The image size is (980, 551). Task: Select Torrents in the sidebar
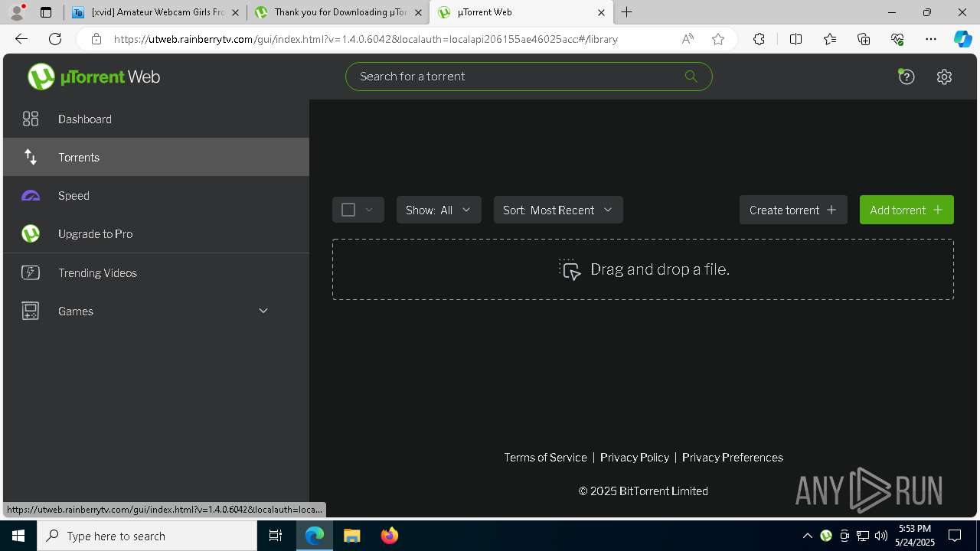point(156,157)
